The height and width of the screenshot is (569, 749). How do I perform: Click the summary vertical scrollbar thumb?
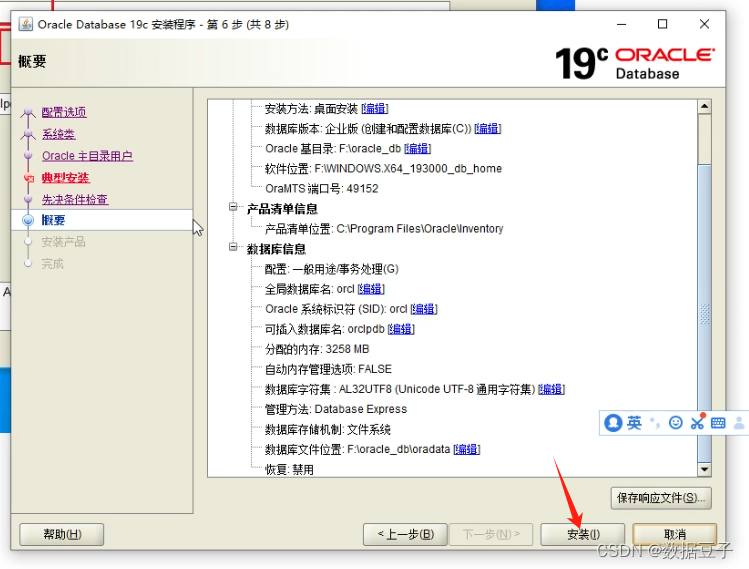(x=704, y=313)
